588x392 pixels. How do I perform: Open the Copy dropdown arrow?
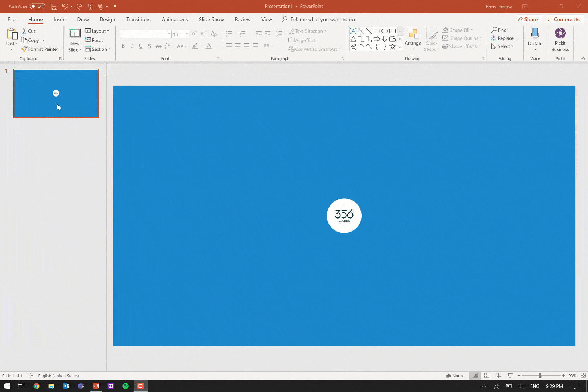point(44,40)
